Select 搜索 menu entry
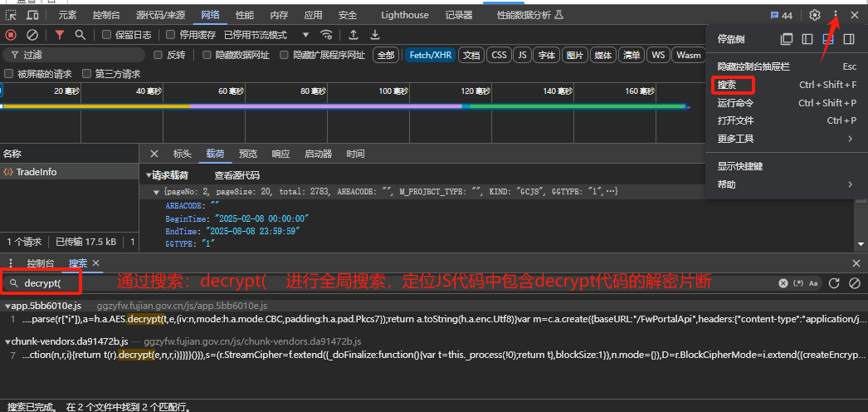Screen dimensions: 868x412 (x=786, y=85)
